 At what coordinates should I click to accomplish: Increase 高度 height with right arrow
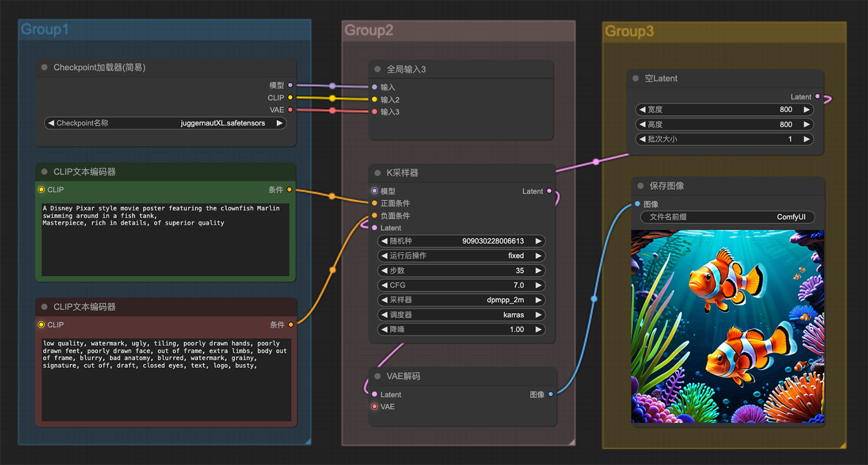click(x=807, y=124)
